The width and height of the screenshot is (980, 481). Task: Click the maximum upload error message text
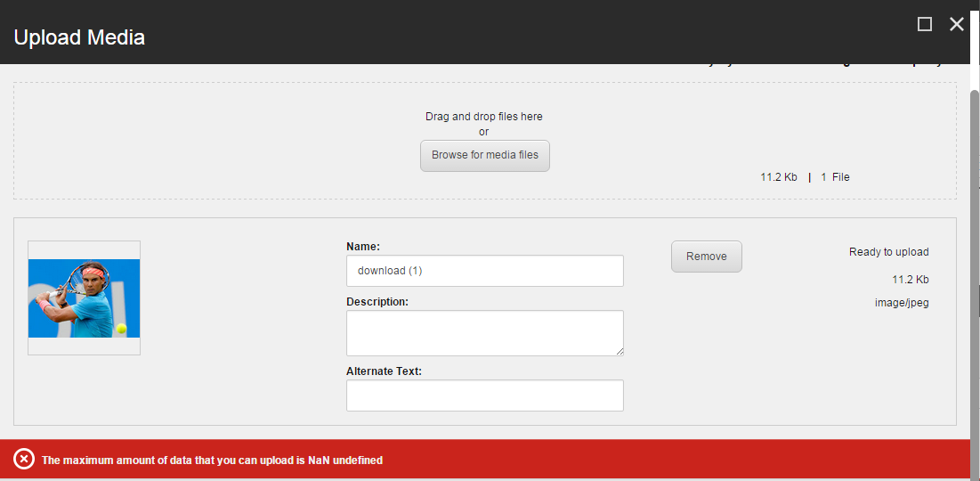[212, 461]
